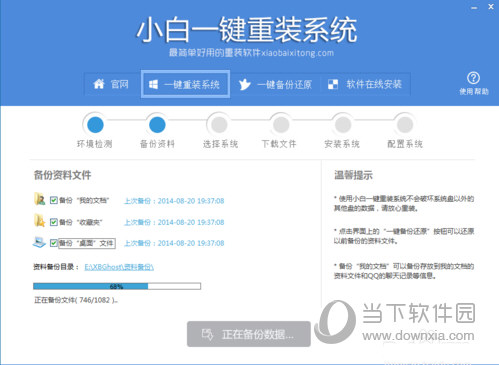Click the bird icon beside 一键备份还原
This screenshot has width=499, height=365.
(244, 84)
